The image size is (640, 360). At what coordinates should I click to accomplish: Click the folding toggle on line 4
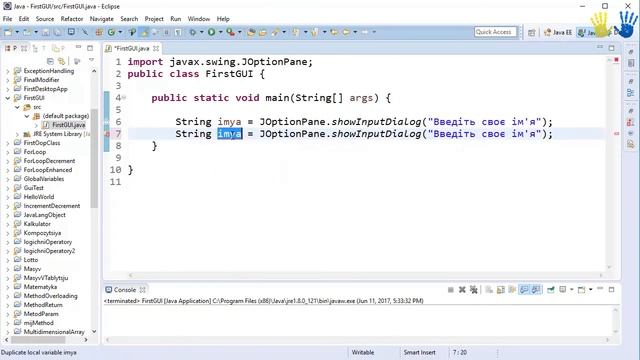click(124, 98)
